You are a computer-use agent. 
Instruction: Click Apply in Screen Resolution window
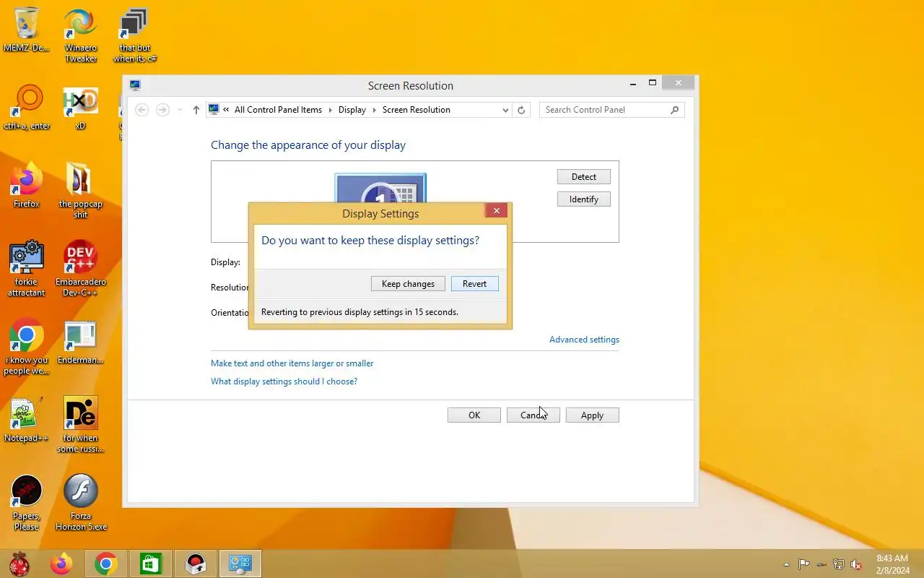tap(592, 415)
